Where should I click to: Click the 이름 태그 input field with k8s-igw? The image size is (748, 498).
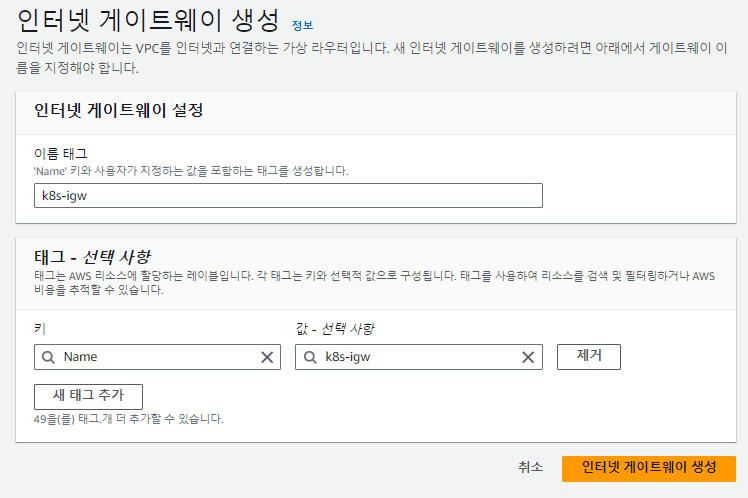click(288, 196)
